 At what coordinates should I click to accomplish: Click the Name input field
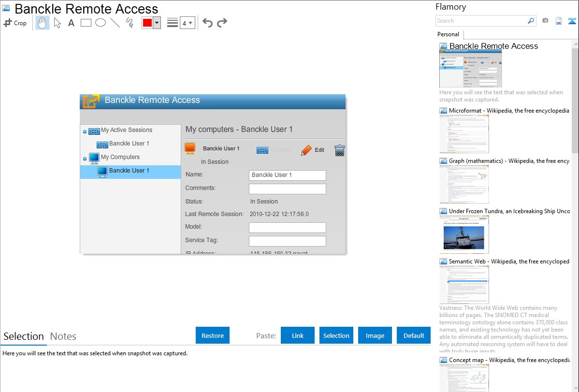coord(287,175)
